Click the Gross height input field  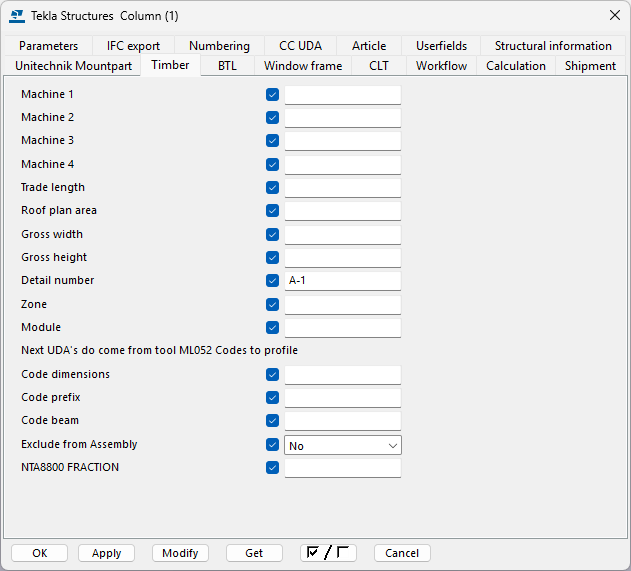343,258
